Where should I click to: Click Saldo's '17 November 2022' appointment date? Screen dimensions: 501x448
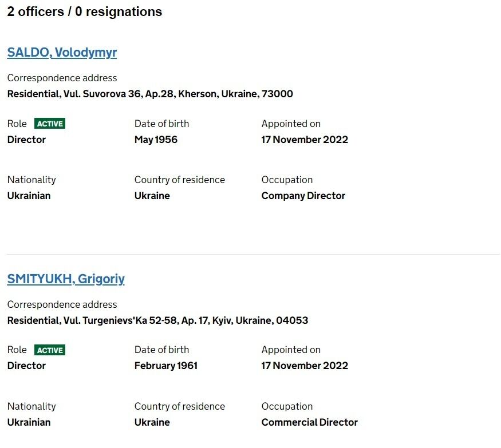(305, 140)
